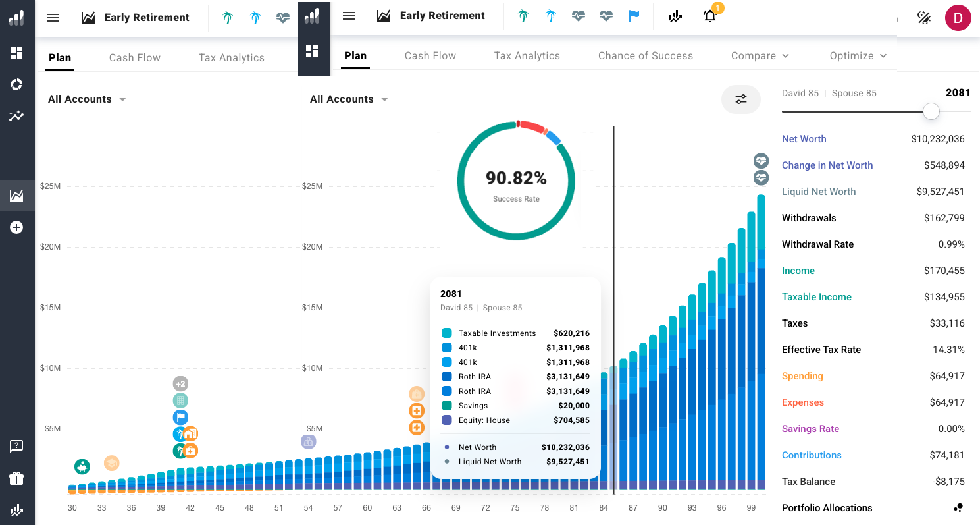Viewport: 980px width, 525px height.
Task: Click Early Retirement plan title in the front window
Action: (442, 16)
